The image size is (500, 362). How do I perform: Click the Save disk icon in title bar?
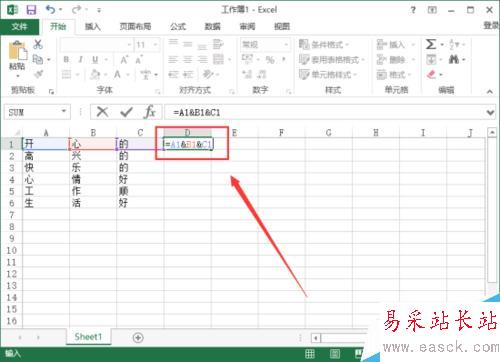click(x=31, y=10)
